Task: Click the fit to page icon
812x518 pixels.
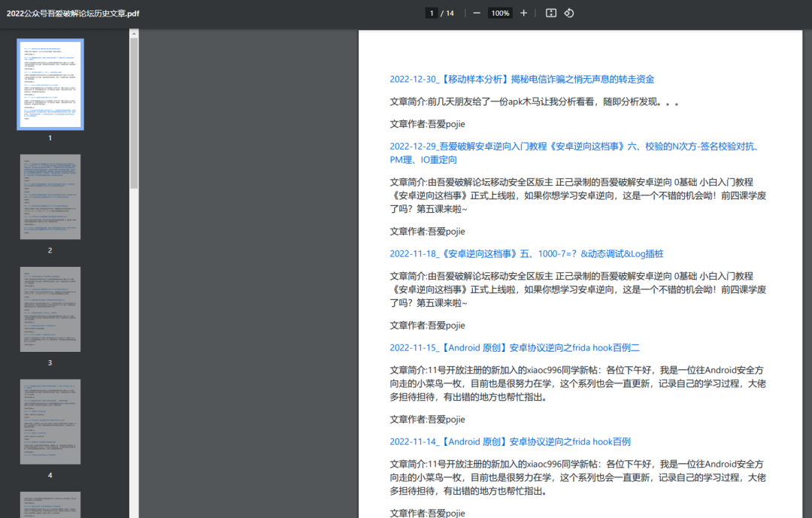Action: coord(551,13)
